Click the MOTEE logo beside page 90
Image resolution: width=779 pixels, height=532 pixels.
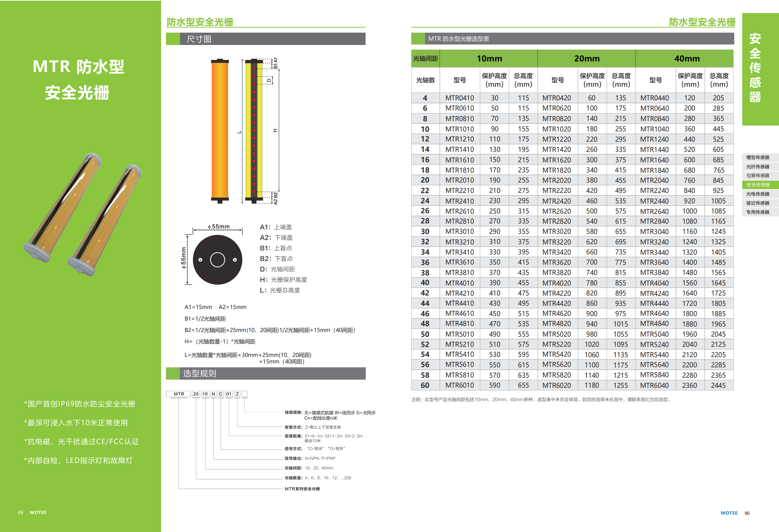(729, 513)
